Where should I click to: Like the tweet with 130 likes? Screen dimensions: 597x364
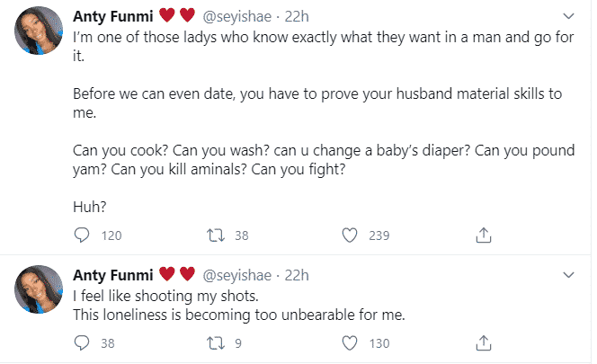coord(351,342)
